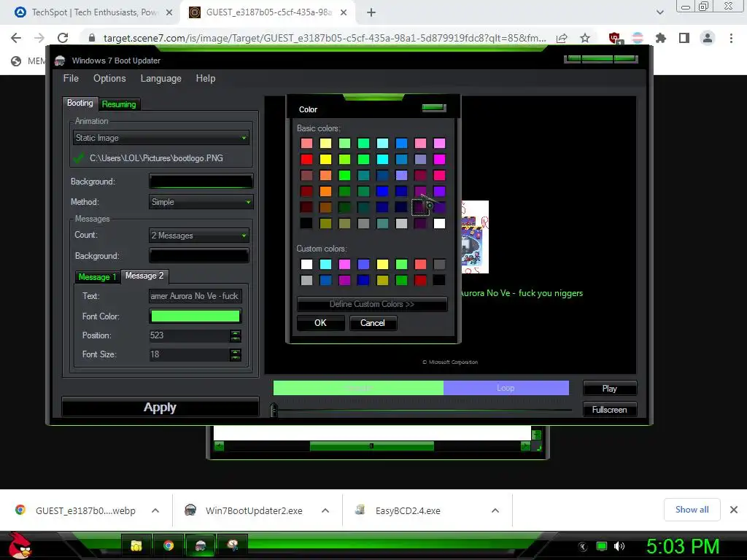This screenshot has height=560, width=747.
Task: Toggle the browser side panel icon
Action: pyautogui.click(x=684, y=38)
